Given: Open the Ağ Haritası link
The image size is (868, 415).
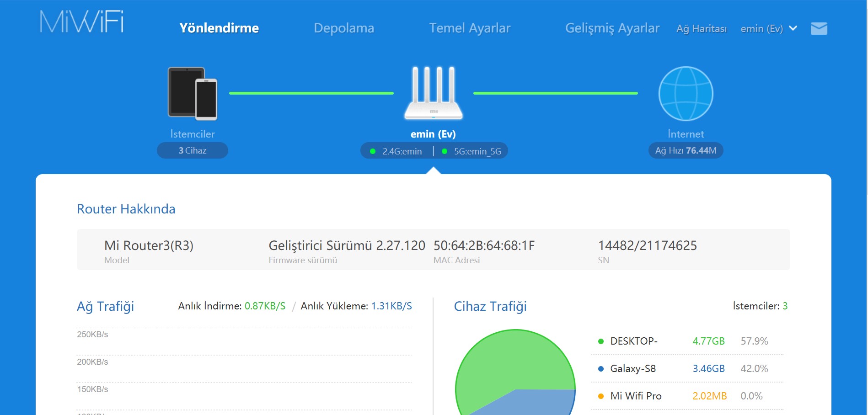Looking at the screenshot, I should (702, 29).
